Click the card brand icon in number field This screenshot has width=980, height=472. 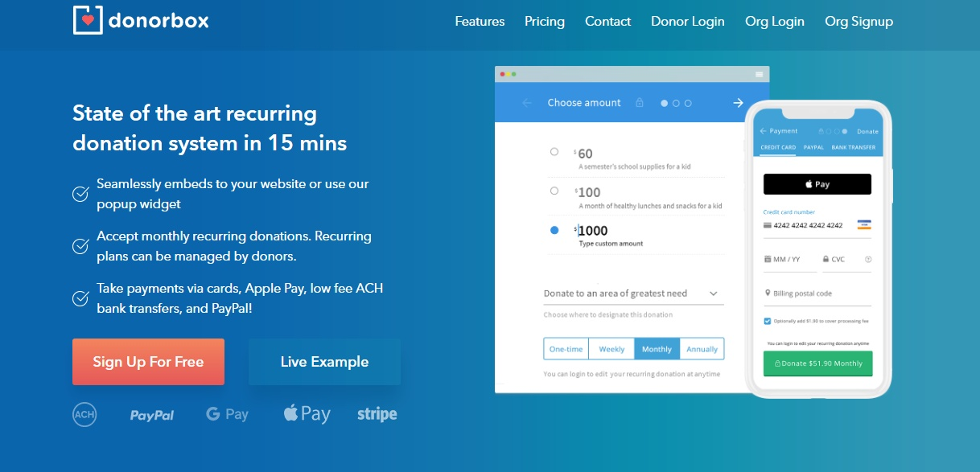tap(864, 225)
